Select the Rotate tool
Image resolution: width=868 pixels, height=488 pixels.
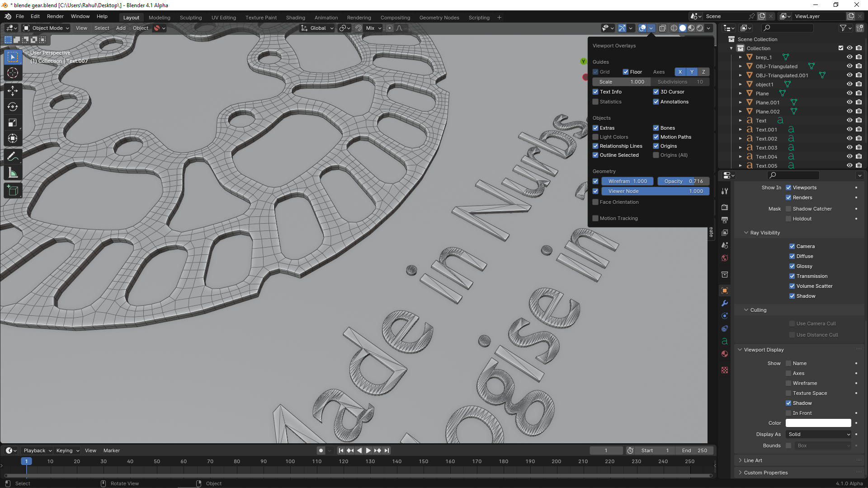[13, 107]
